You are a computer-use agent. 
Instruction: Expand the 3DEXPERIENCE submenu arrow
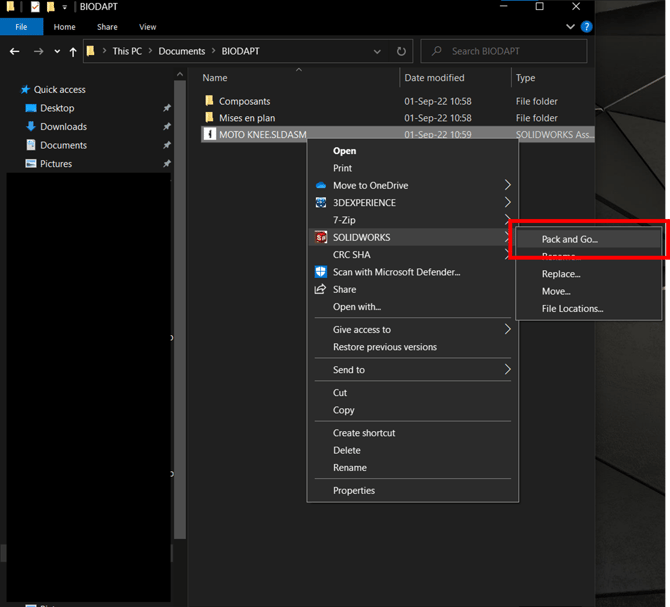(x=507, y=202)
